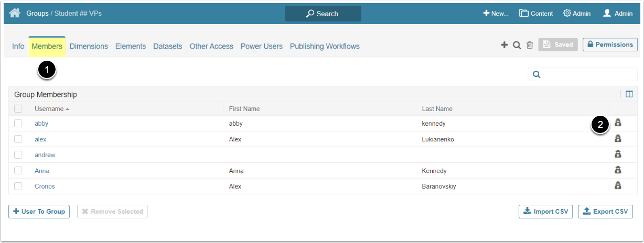
Task: Check the box for user abby
Action: coord(18,124)
